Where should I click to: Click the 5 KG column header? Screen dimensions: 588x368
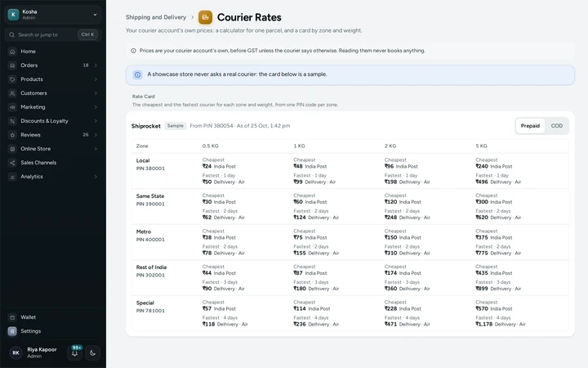pyautogui.click(x=482, y=146)
